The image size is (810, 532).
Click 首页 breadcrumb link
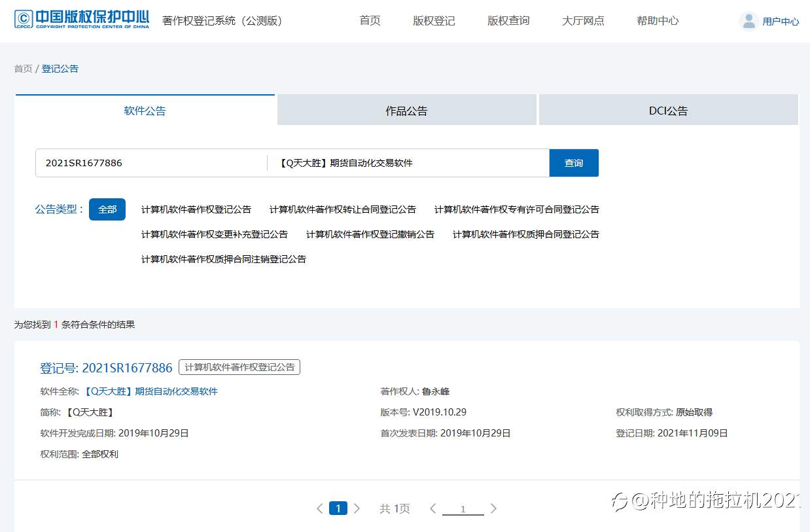click(24, 69)
